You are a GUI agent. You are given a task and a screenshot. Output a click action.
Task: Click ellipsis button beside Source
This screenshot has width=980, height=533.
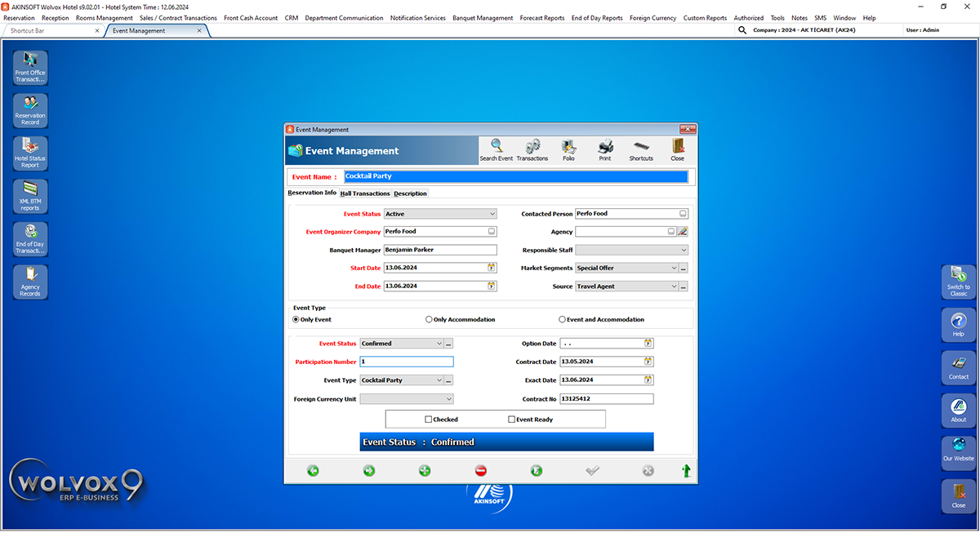pyautogui.click(x=684, y=286)
